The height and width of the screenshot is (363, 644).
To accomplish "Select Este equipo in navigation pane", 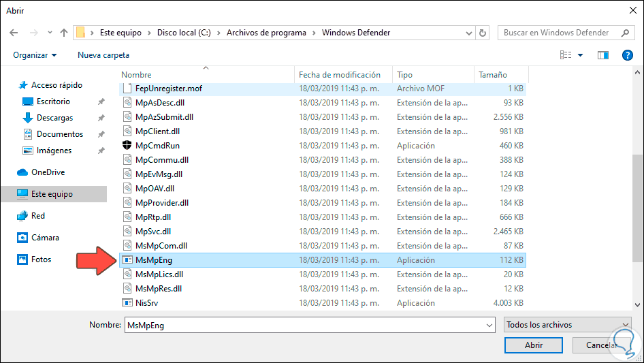I will [x=54, y=194].
